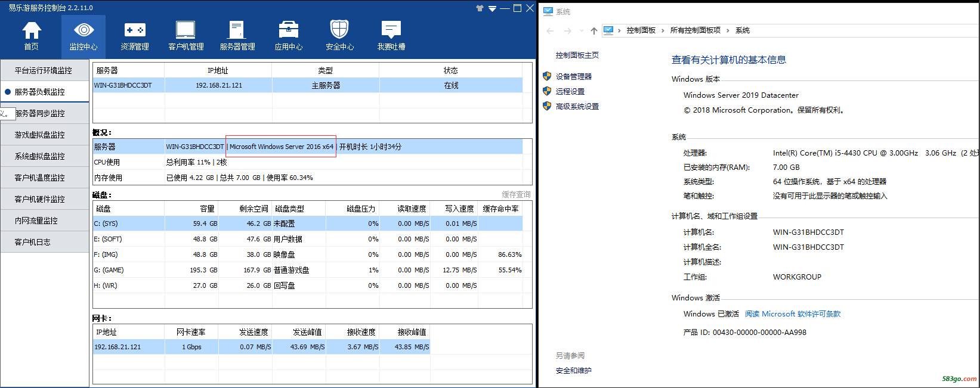Click 网卡速率 column header

pyautogui.click(x=191, y=332)
